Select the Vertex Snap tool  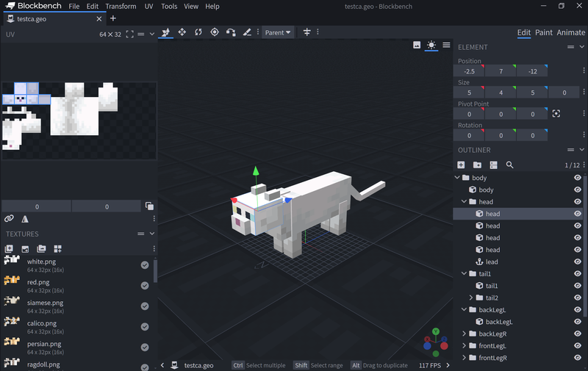[231, 32]
